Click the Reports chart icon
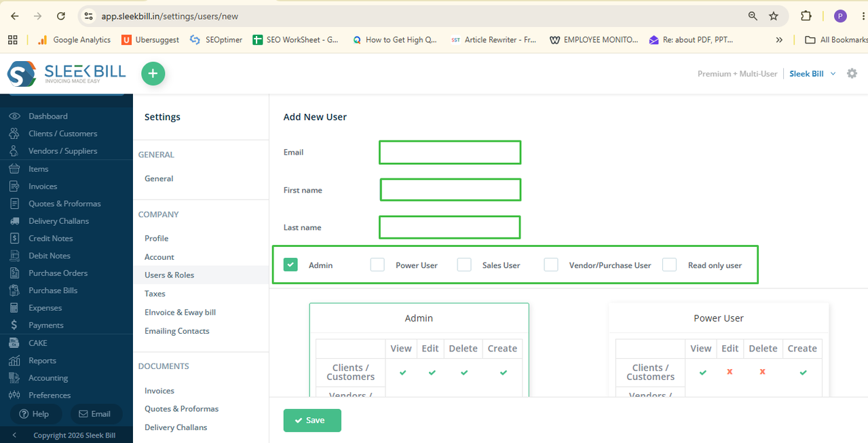The image size is (868, 443). tap(14, 360)
